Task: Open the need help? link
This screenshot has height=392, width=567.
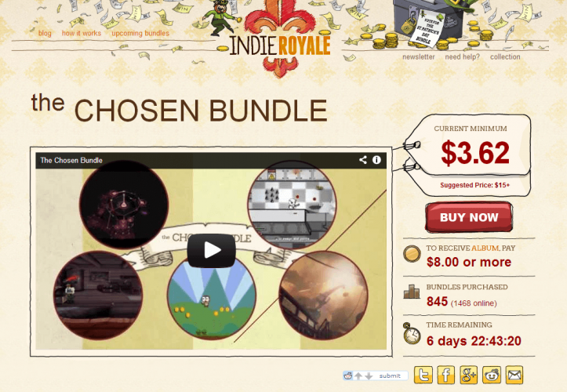Action: (x=462, y=56)
